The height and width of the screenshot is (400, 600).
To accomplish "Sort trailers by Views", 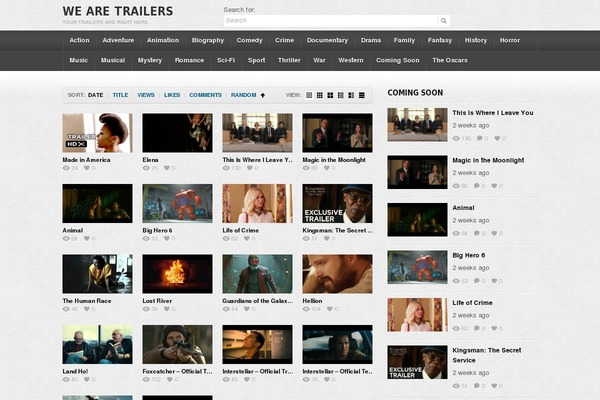I will (146, 95).
